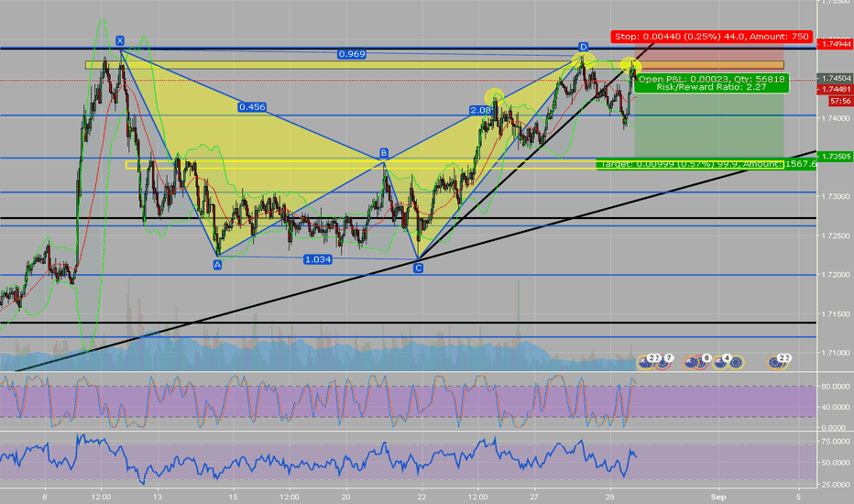
Task: Select the red Stop 0.00440 order label
Action: (711, 37)
